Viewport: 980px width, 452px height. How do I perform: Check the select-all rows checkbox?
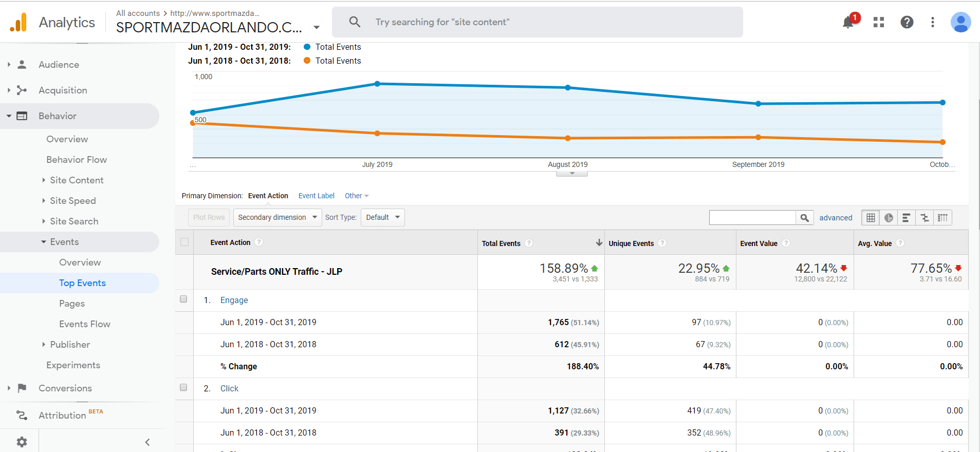(x=184, y=242)
